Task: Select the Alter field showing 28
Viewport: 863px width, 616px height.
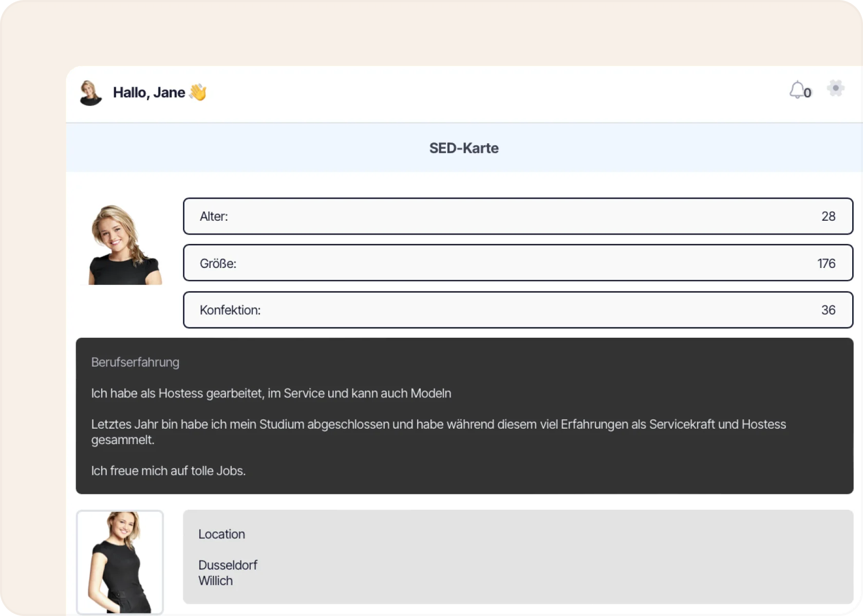Action: point(518,216)
